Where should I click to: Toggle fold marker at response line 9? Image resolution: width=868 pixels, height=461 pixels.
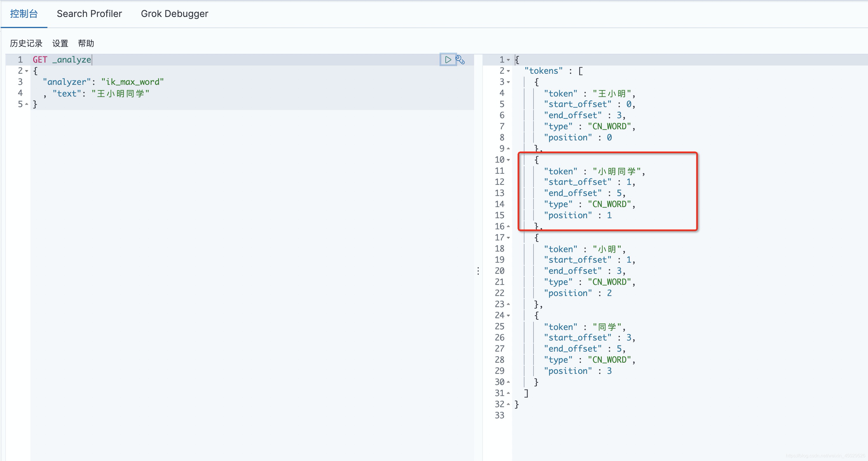[x=508, y=149]
